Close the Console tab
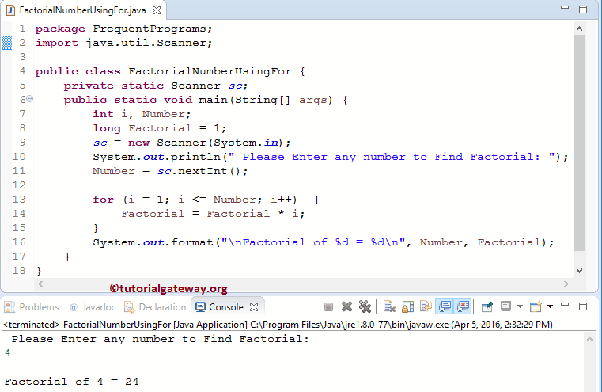The width and height of the screenshot is (602, 392). (254, 307)
